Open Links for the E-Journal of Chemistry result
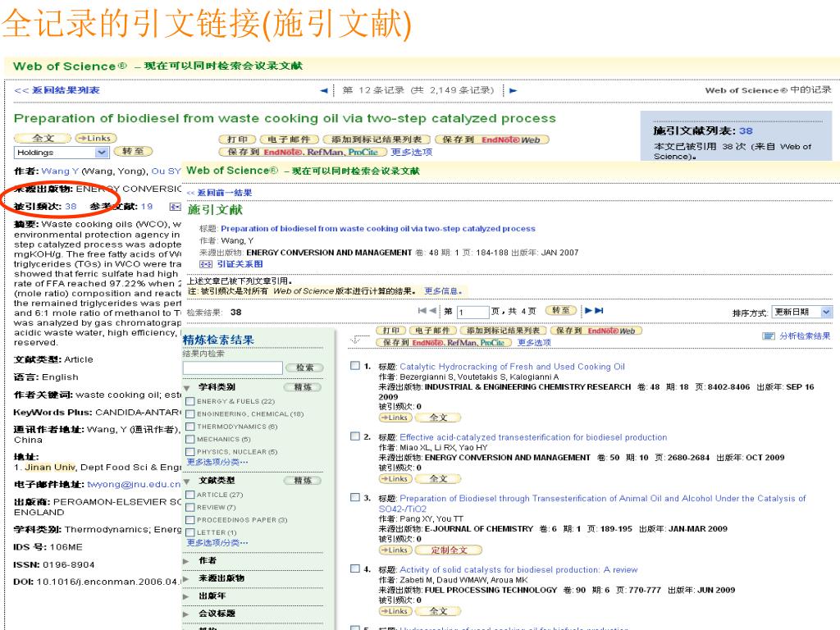The height and width of the screenshot is (630, 840). click(395, 550)
